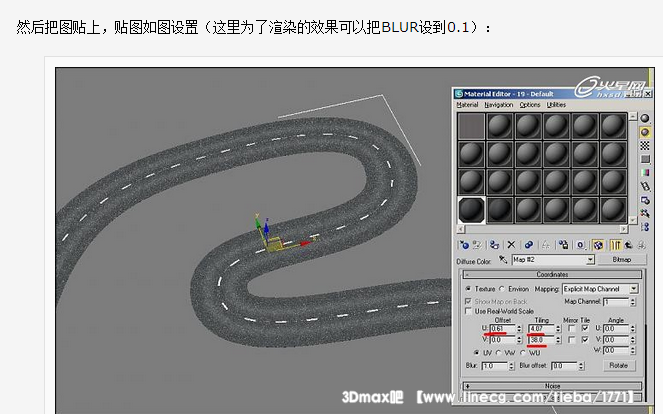
Task: Toggle the highlighted Backlight icon
Action: click(645, 132)
